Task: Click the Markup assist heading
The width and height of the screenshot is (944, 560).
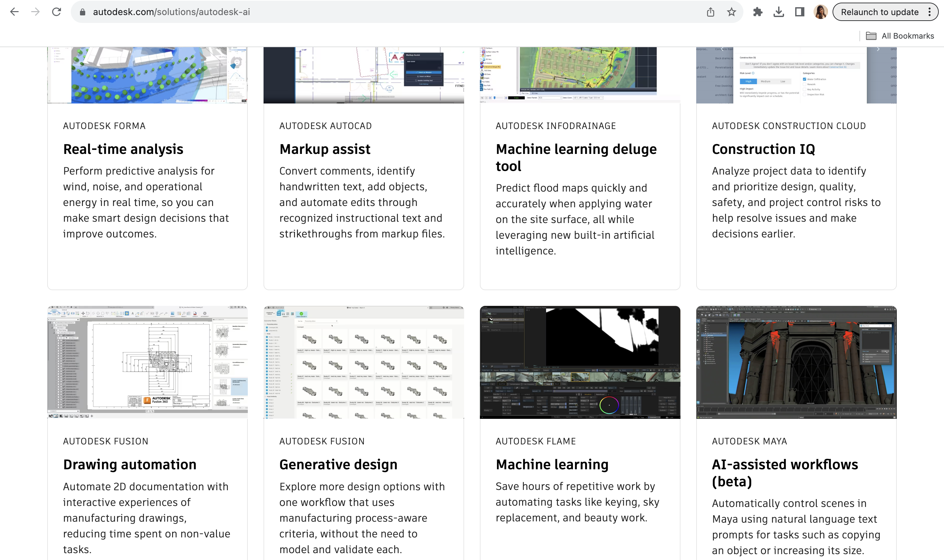Action: 325,149
